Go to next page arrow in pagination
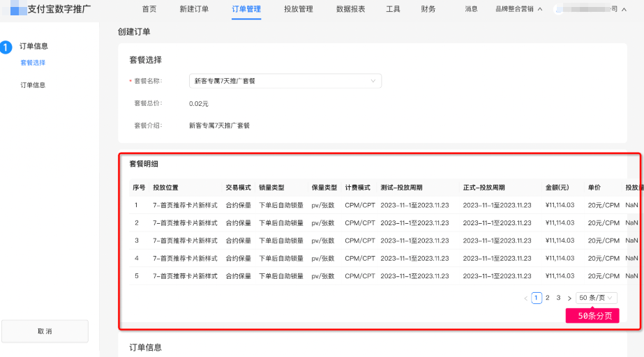Screen dimensions: 644x357 point(569,298)
